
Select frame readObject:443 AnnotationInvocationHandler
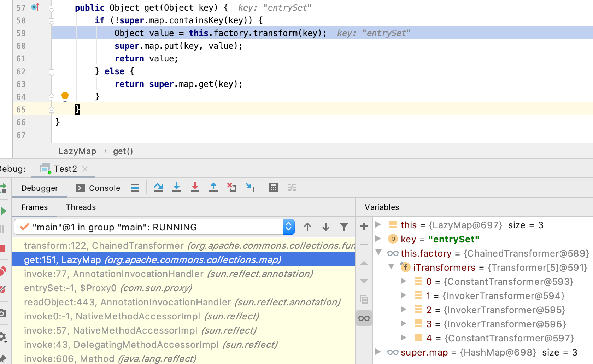point(183,302)
